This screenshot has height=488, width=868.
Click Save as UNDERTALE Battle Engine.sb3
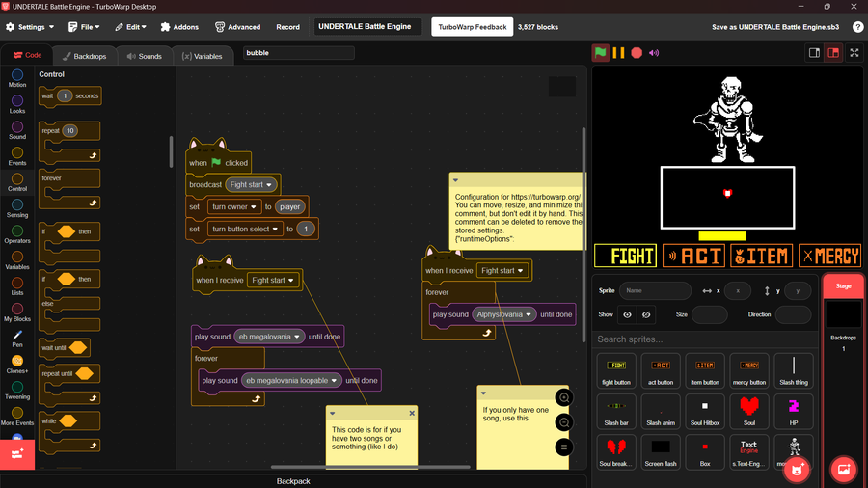[x=775, y=27]
